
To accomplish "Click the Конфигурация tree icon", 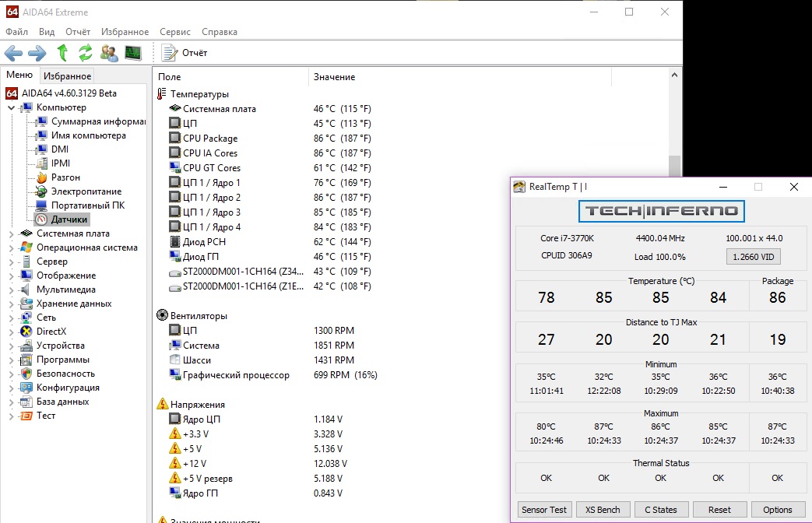I will point(26,388).
